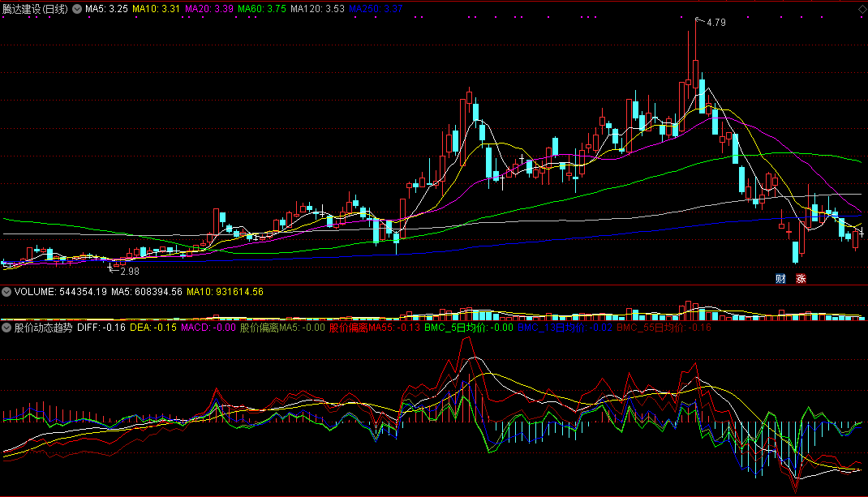Open the dropdown beside 腾达建设(日线) title

pyautogui.click(x=77, y=9)
